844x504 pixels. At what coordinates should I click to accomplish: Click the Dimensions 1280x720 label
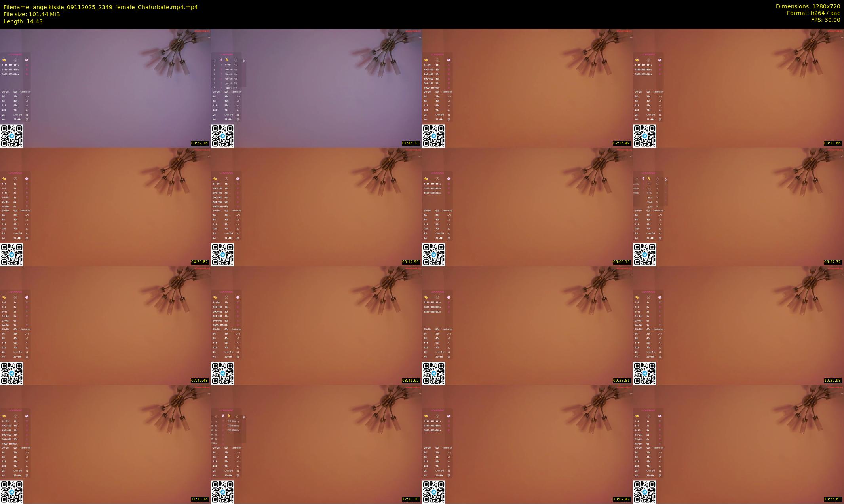(x=808, y=6)
